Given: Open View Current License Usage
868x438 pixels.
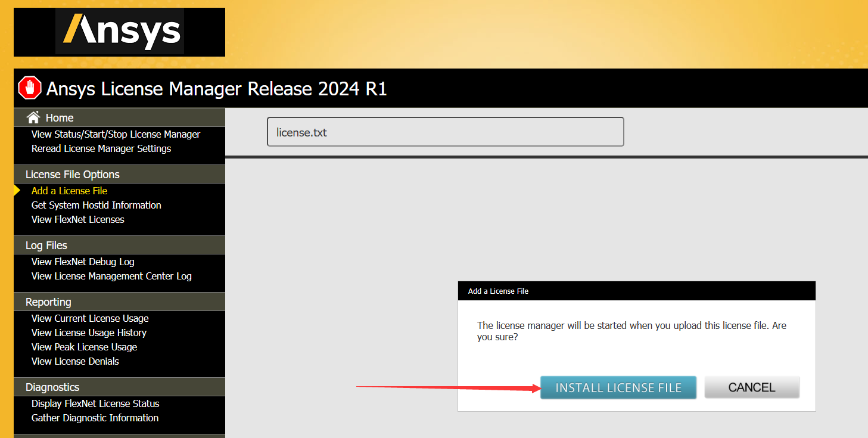Looking at the screenshot, I should tap(90, 318).
